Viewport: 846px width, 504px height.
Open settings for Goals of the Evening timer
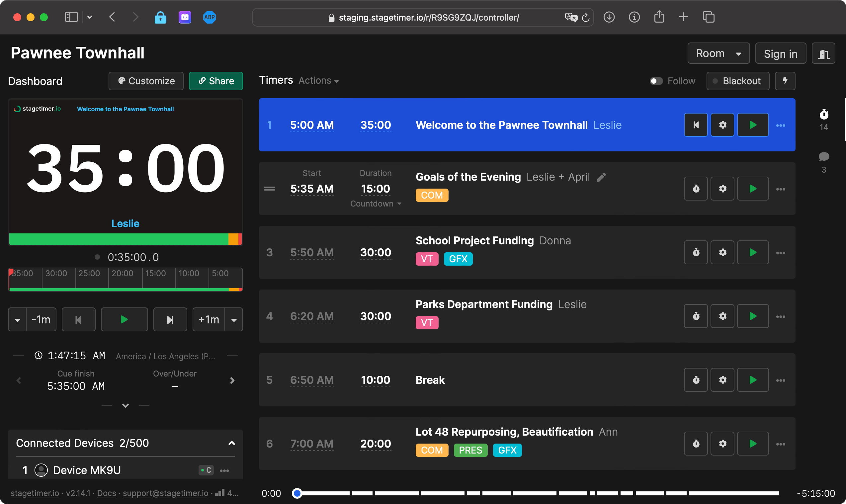pos(722,189)
